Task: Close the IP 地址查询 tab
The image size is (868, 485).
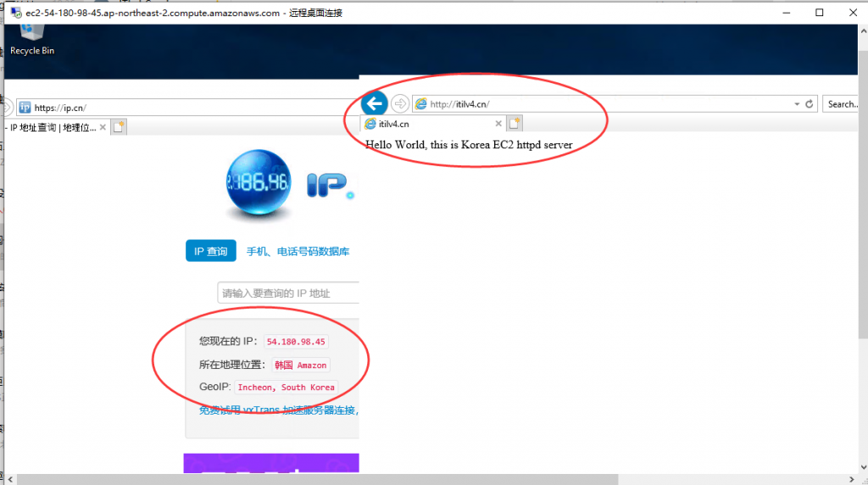Action: tap(103, 127)
